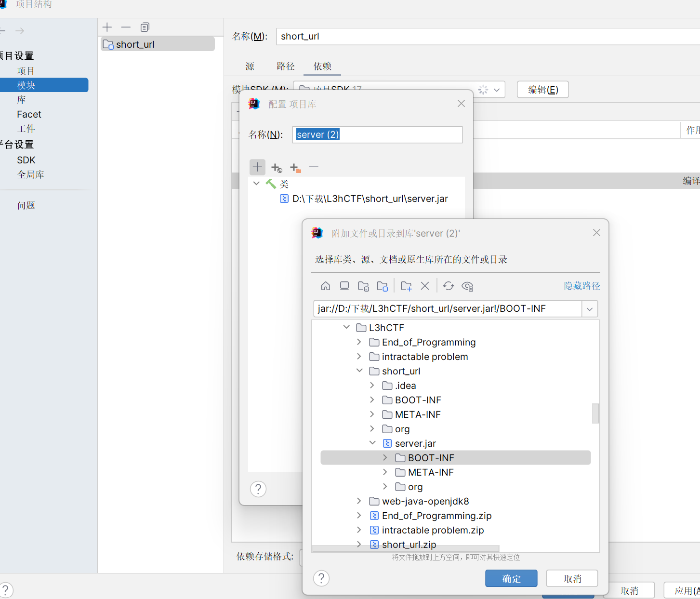Screen dimensions: 700x599
Task: Expand selected BOOT-INF inside server.jar
Action: coord(385,457)
